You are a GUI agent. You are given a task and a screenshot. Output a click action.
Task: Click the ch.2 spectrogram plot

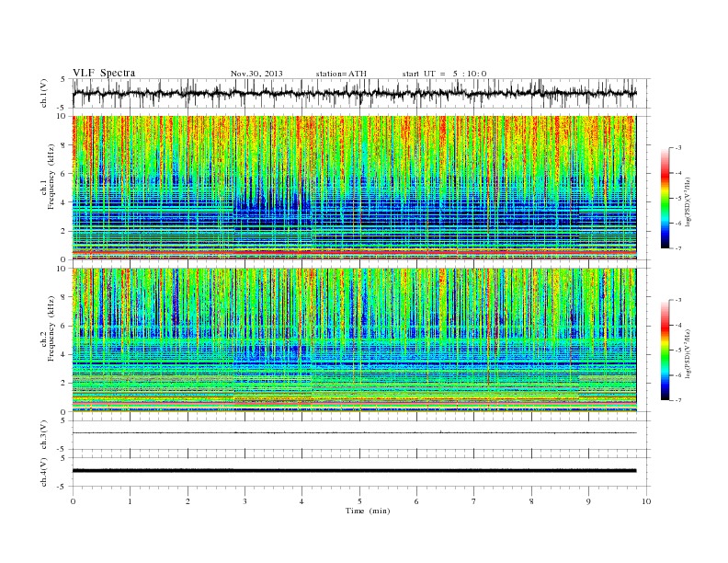click(x=355, y=340)
